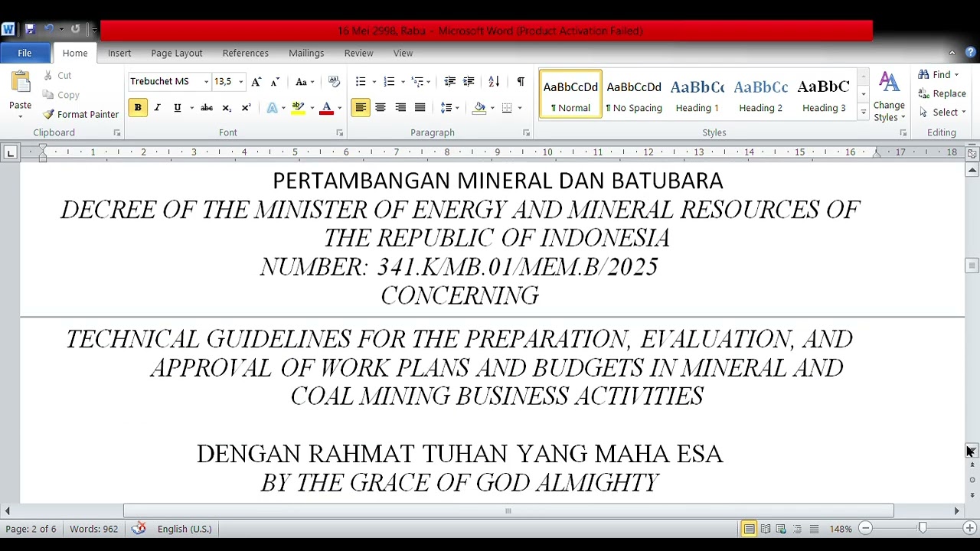This screenshot has width=980, height=551.
Task: Toggle Bold formatting
Action: click(138, 108)
